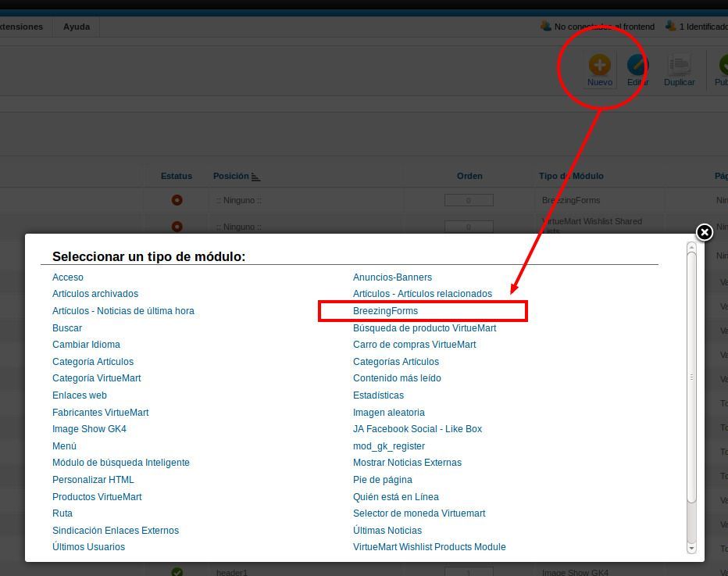
Task: Select Ruta module type
Action: coord(62,513)
